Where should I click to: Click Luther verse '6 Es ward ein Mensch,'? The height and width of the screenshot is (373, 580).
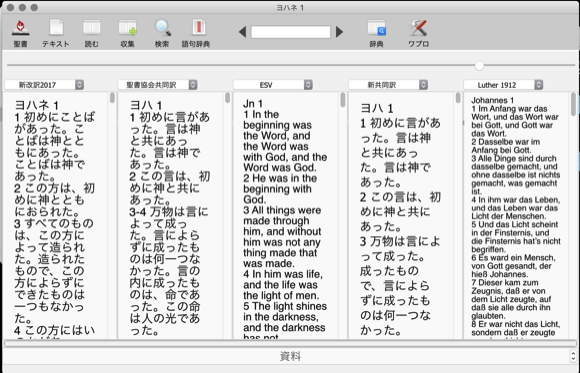513,258
